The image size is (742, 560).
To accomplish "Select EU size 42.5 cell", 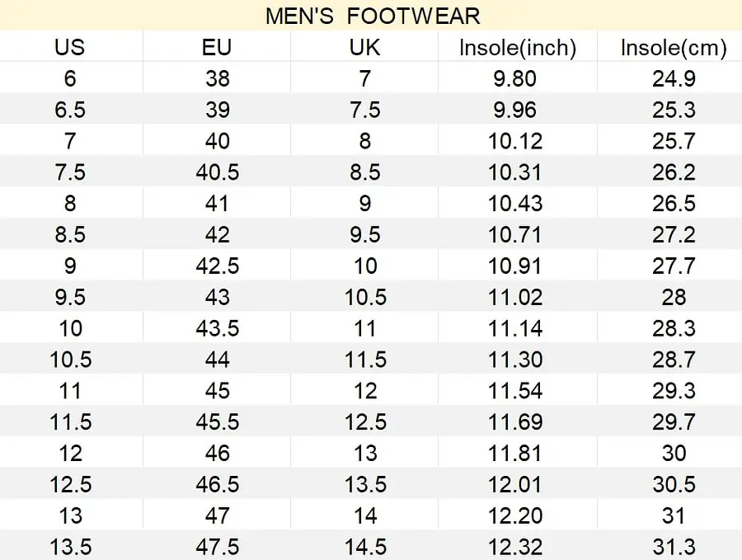I will tap(217, 266).
